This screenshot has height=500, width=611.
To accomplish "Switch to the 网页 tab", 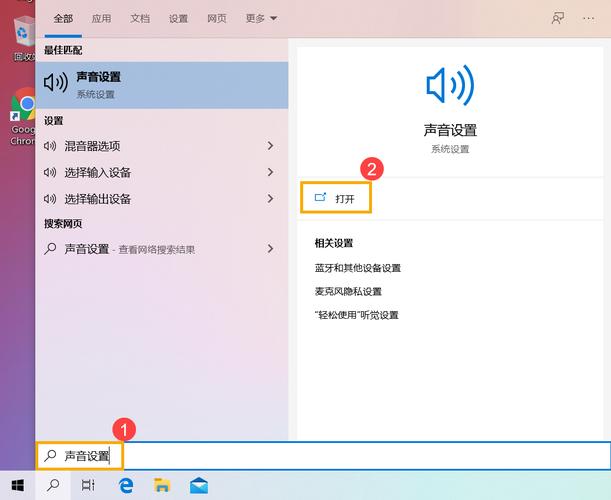I will [217, 18].
